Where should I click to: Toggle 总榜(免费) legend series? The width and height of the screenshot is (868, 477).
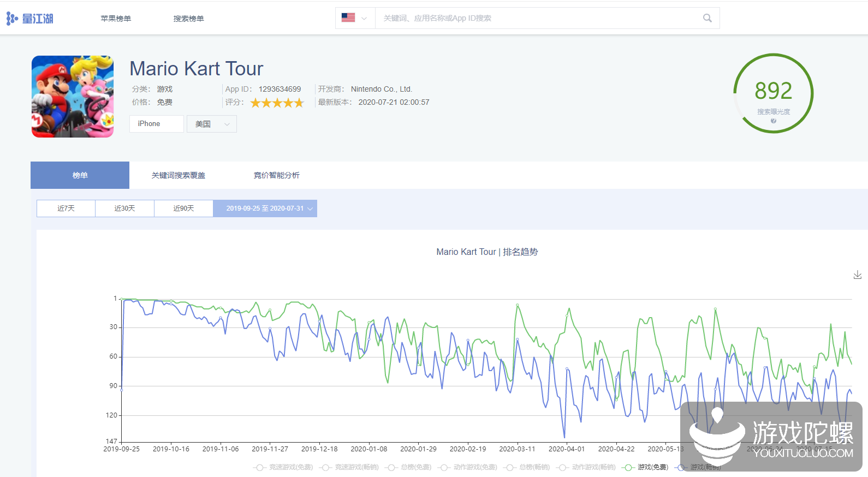408,467
